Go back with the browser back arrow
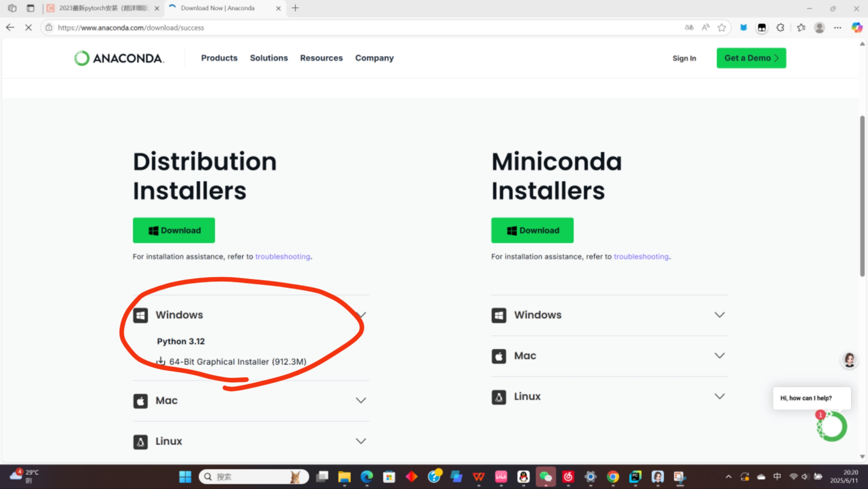Viewport: 868px width, 489px height. pos(10,27)
